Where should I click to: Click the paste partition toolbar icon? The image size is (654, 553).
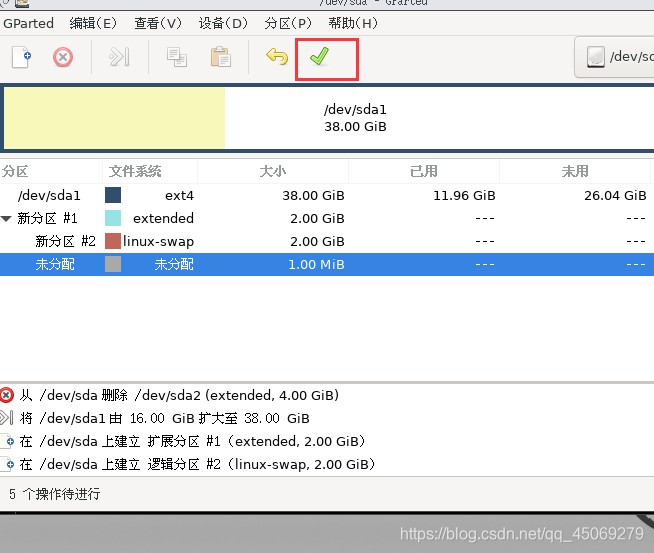pos(221,57)
